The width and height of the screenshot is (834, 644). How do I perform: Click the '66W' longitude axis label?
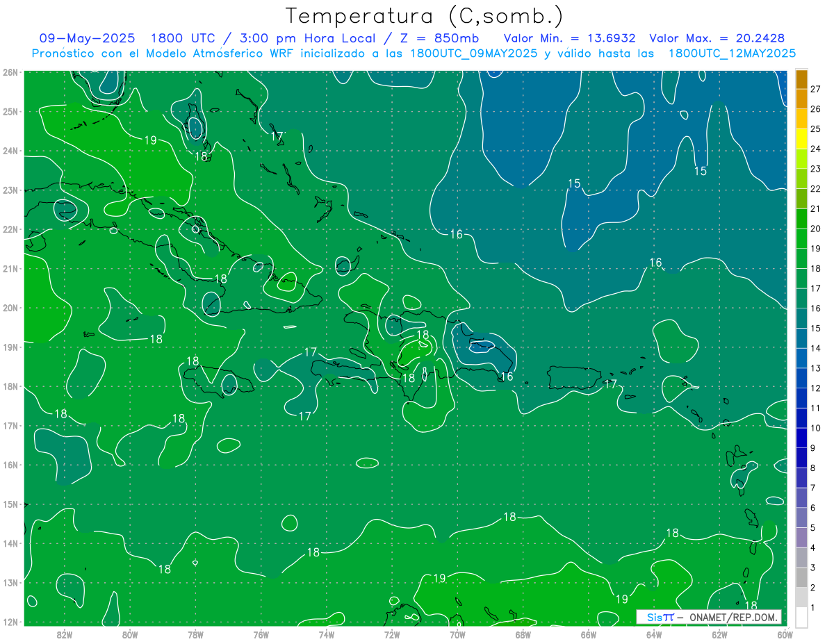coord(588,634)
